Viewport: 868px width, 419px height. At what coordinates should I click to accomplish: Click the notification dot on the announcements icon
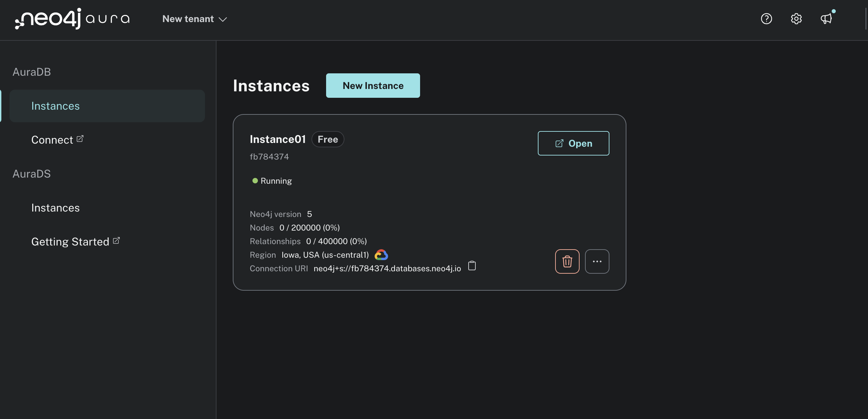(x=834, y=11)
